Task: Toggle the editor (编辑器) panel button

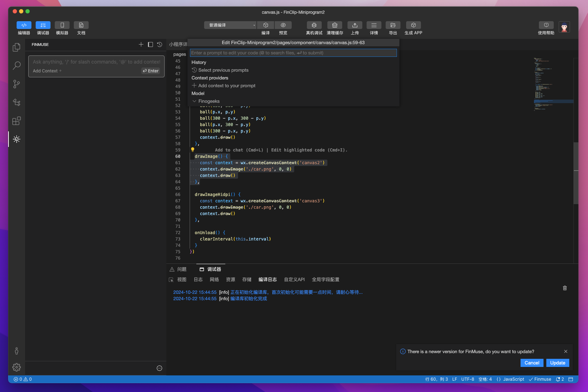Action: pyautogui.click(x=24, y=25)
